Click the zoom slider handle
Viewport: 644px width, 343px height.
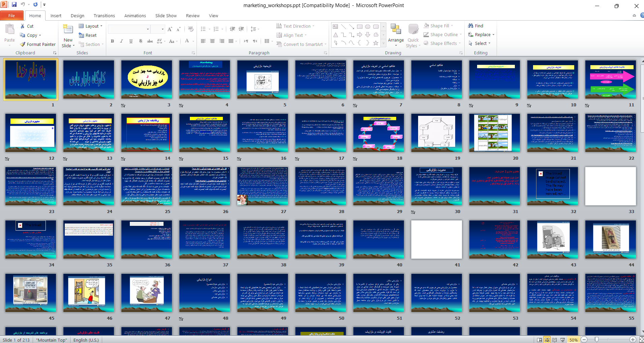pos(597,340)
